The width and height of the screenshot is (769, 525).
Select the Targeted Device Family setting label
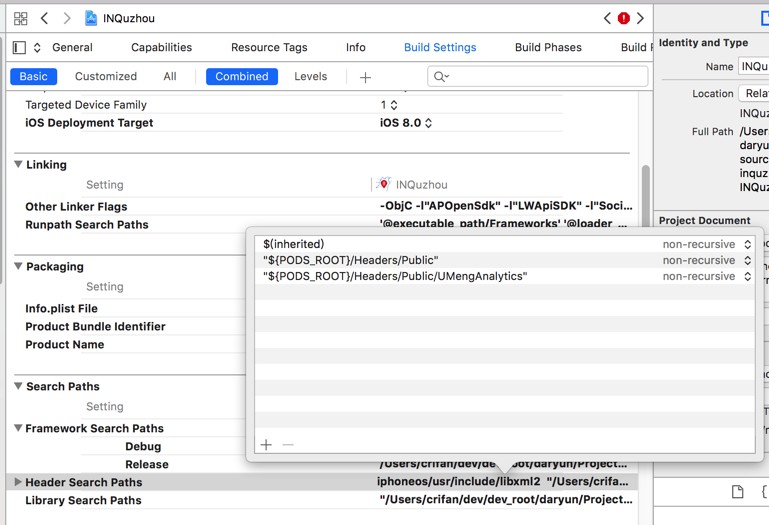pos(86,105)
